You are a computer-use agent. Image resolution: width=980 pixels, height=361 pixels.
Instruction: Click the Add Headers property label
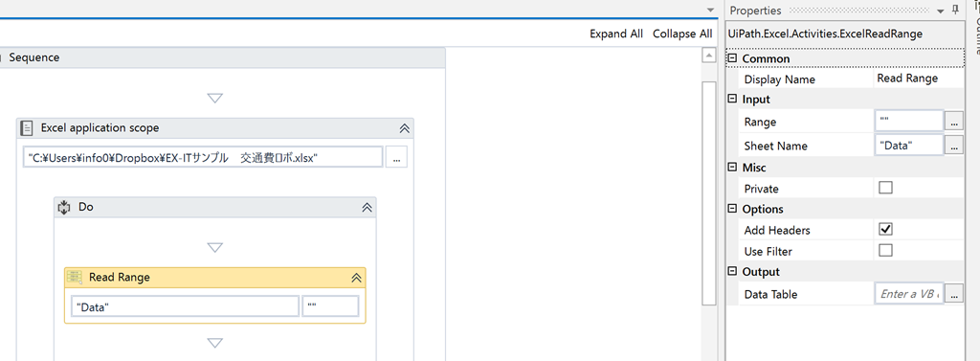777,230
